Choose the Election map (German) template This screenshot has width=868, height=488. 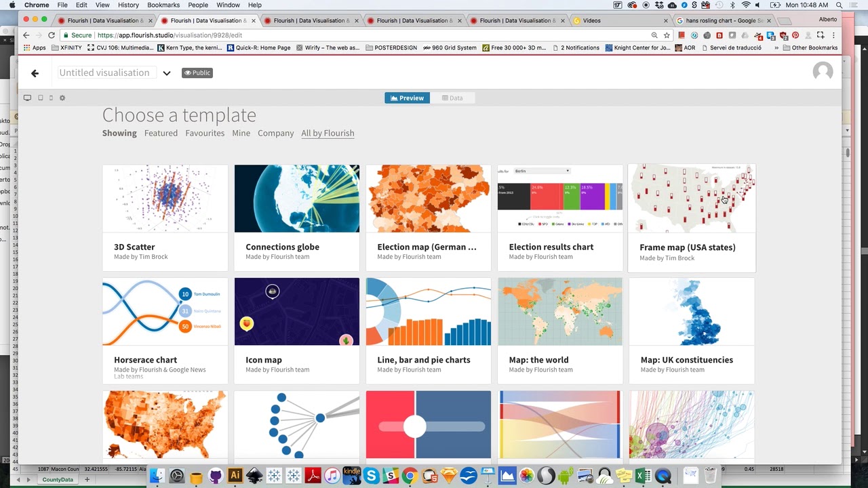click(429, 218)
